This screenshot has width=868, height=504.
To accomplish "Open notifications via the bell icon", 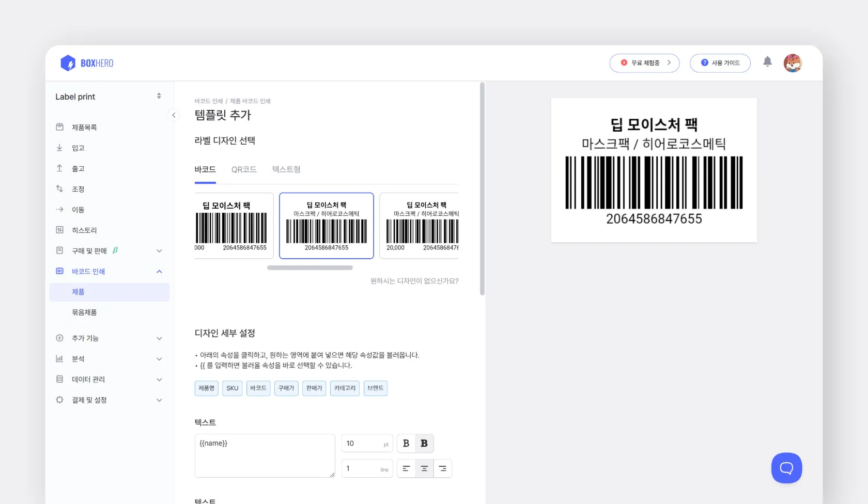I will click(767, 61).
